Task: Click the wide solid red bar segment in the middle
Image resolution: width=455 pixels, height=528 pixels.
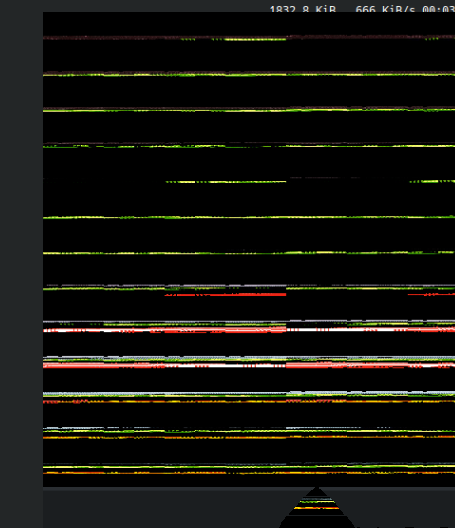Action: (x=225, y=295)
